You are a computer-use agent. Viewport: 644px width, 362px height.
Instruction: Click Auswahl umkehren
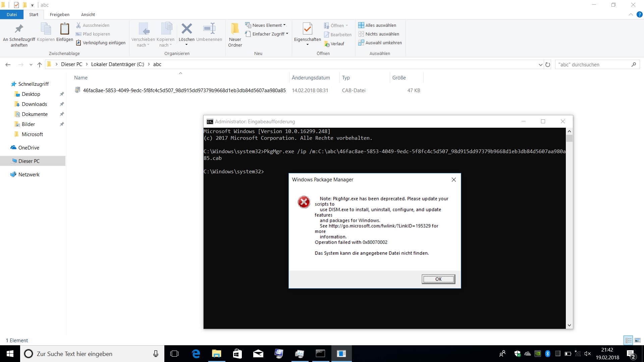point(380,43)
